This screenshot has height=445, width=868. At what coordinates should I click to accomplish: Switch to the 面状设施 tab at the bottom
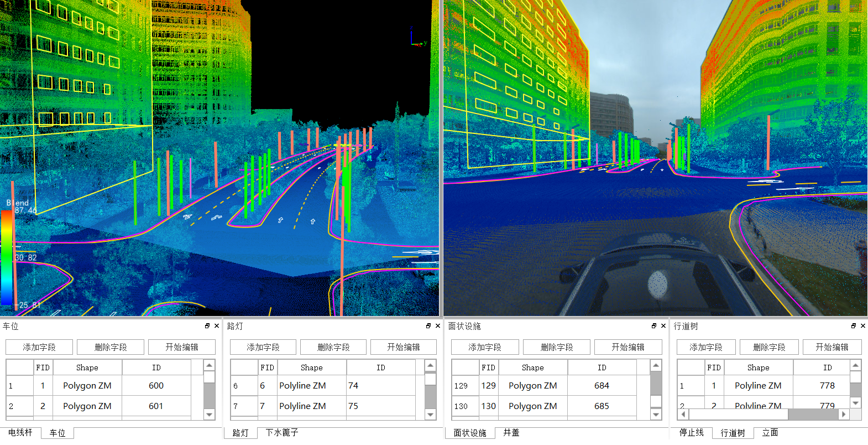pos(470,433)
